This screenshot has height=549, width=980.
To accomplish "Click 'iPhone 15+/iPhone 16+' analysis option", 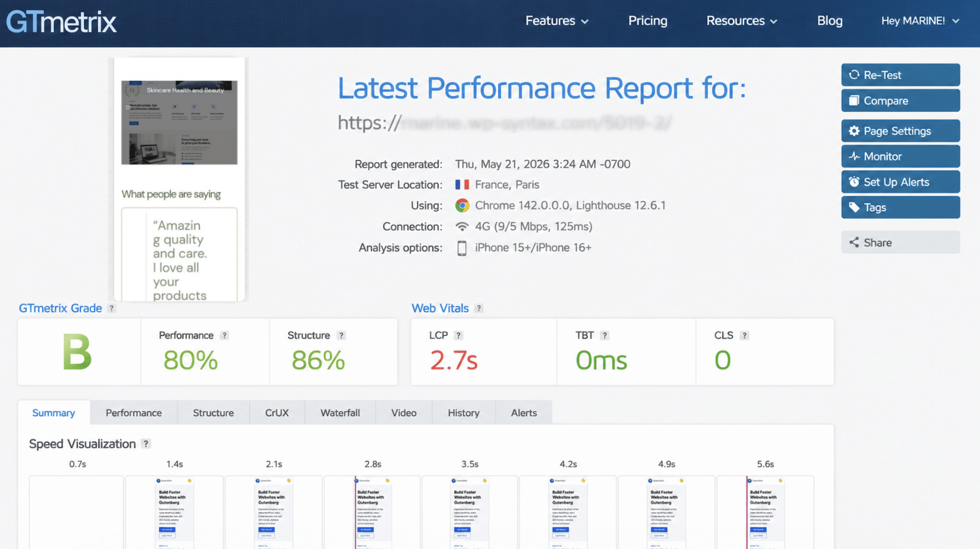I will point(533,248).
